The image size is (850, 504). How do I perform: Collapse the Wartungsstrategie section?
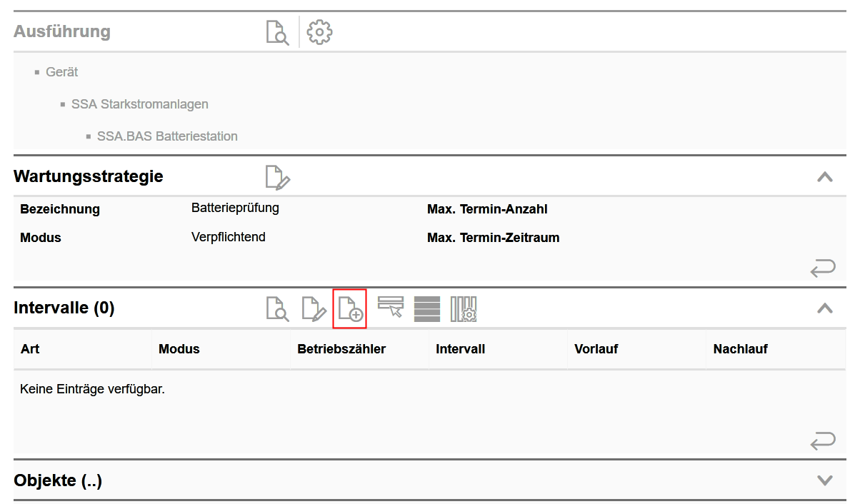[x=824, y=176]
